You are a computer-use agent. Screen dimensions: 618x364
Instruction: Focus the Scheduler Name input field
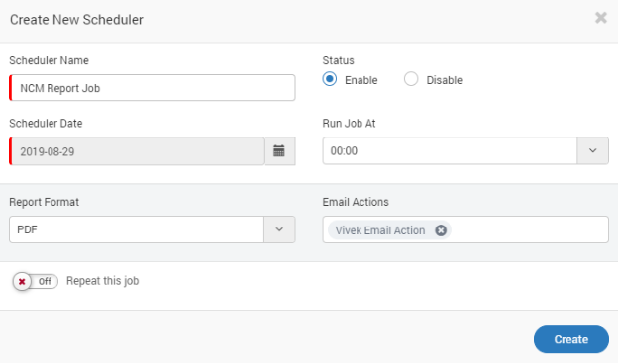point(153,88)
